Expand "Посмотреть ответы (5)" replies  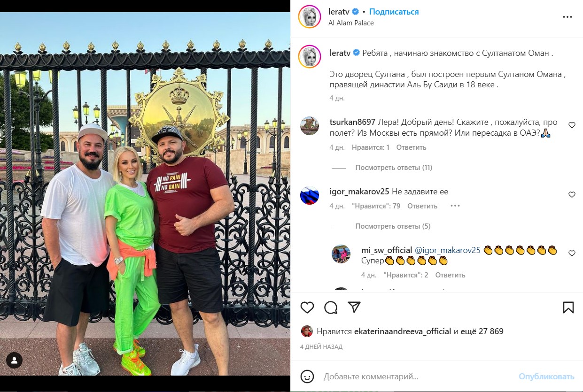[393, 226]
